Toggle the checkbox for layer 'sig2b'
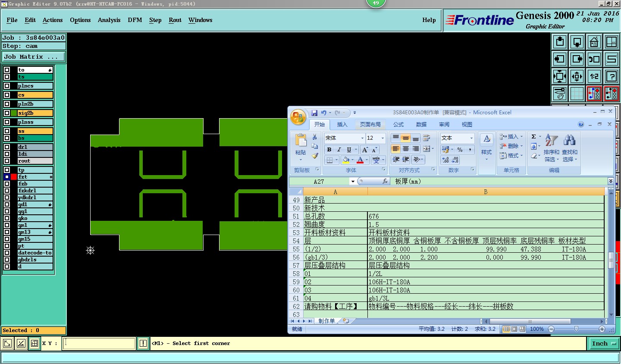This screenshot has width=621, height=364. coord(7,113)
